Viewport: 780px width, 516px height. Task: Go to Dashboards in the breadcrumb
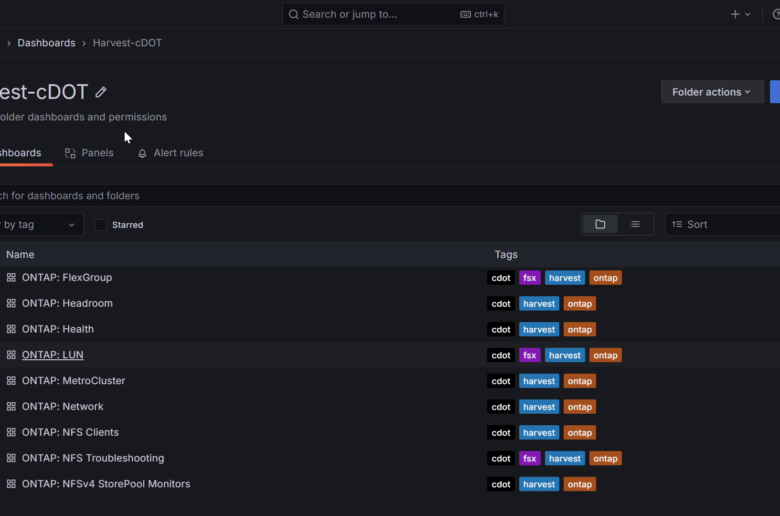(x=46, y=43)
